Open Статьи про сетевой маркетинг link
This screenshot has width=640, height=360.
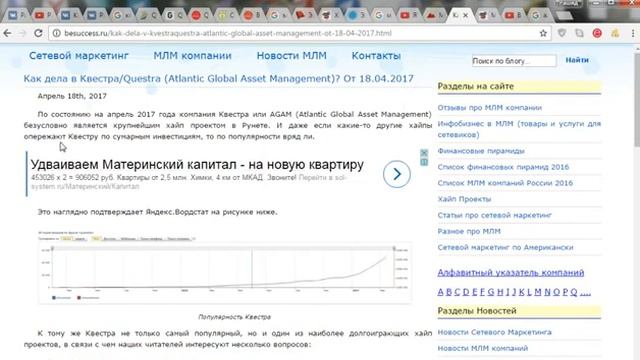pos(494,215)
